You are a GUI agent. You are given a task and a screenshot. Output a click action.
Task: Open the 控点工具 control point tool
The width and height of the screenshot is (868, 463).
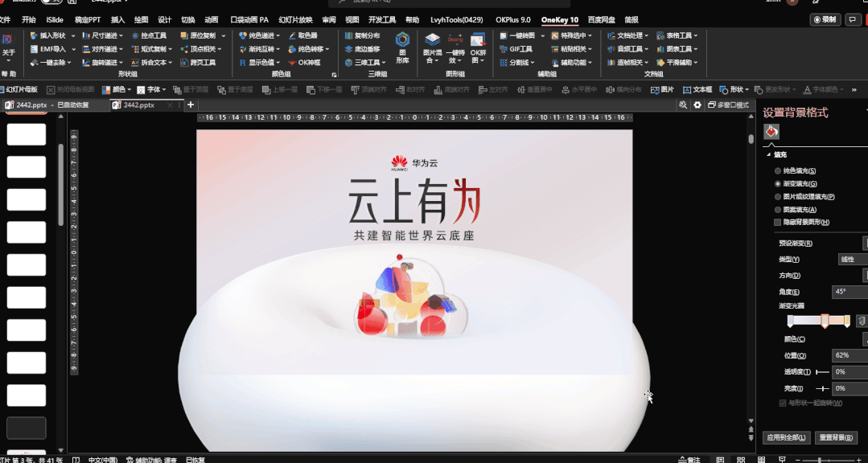[x=149, y=35]
